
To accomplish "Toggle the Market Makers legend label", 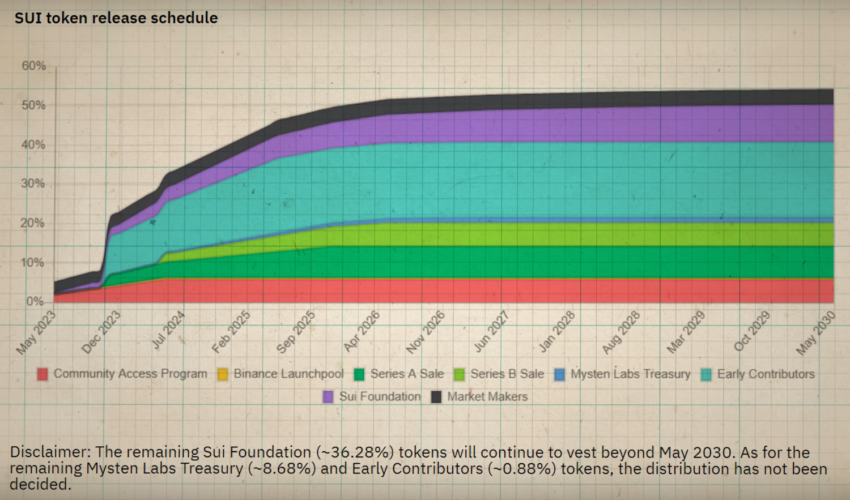I will tap(487, 396).
